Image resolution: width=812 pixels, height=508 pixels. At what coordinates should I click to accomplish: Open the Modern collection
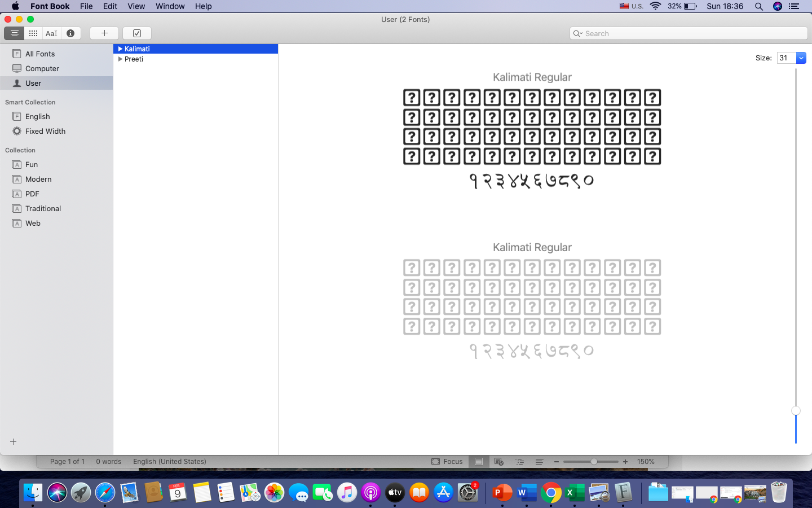(56, 179)
